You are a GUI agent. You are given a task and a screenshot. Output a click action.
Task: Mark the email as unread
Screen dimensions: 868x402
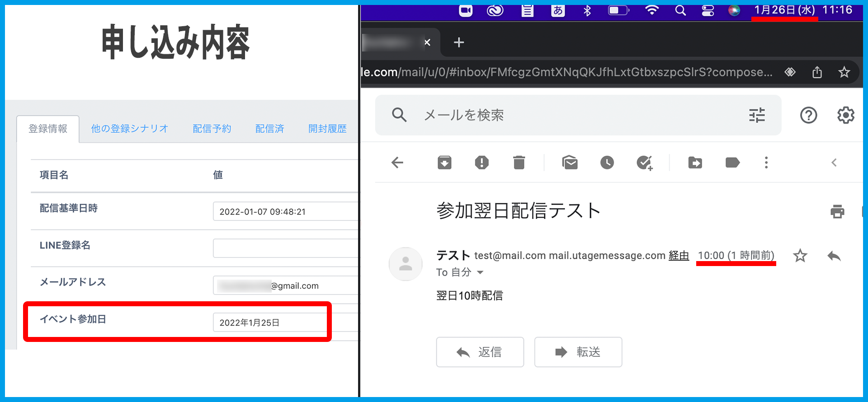tap(570, 163)
